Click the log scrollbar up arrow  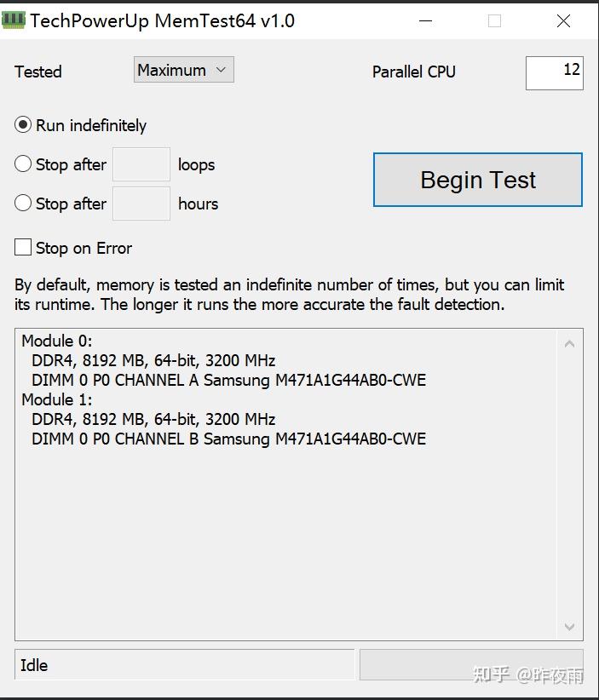click(x=569, y=343)
